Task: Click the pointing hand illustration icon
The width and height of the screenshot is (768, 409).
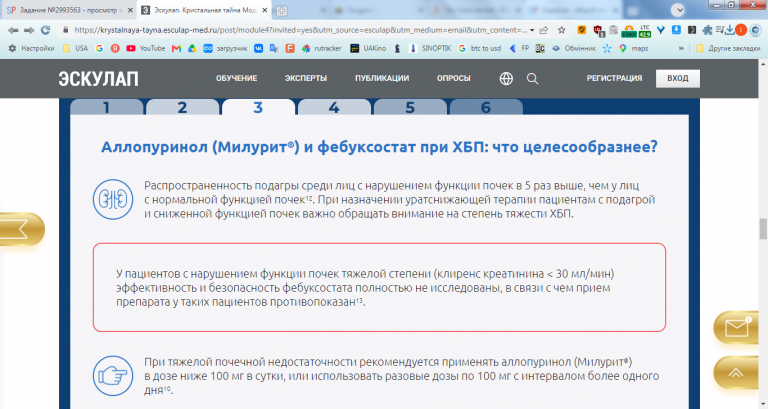Action: [113, 376]
